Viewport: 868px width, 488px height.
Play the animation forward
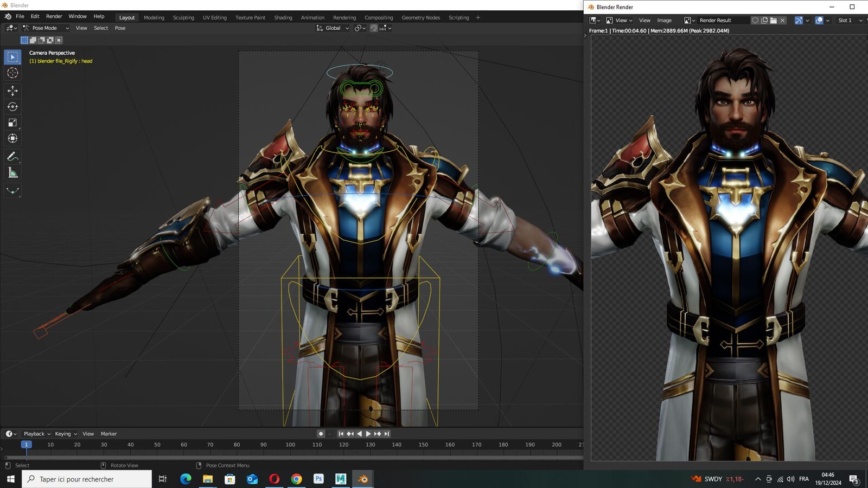368,434
